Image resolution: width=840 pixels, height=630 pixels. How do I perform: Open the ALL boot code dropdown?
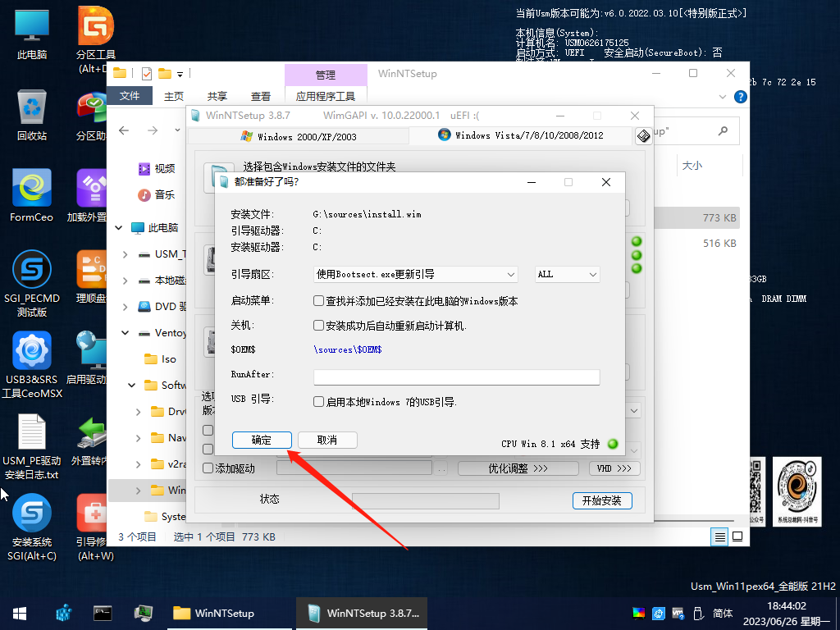568,274
